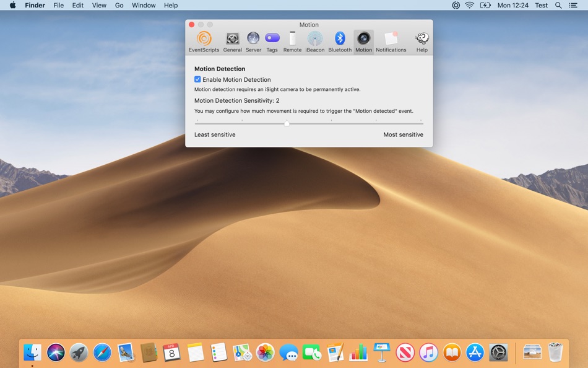The width and height of the screenshot is (588, 368).
Task: Select the Remote pane icon
Action: click(292, 42)
